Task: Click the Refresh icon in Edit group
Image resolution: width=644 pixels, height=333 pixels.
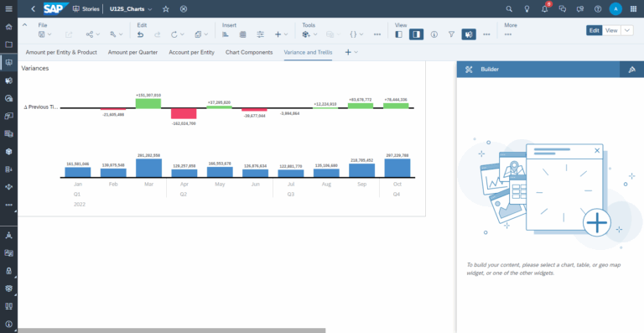Action: (x=174, y=34)
